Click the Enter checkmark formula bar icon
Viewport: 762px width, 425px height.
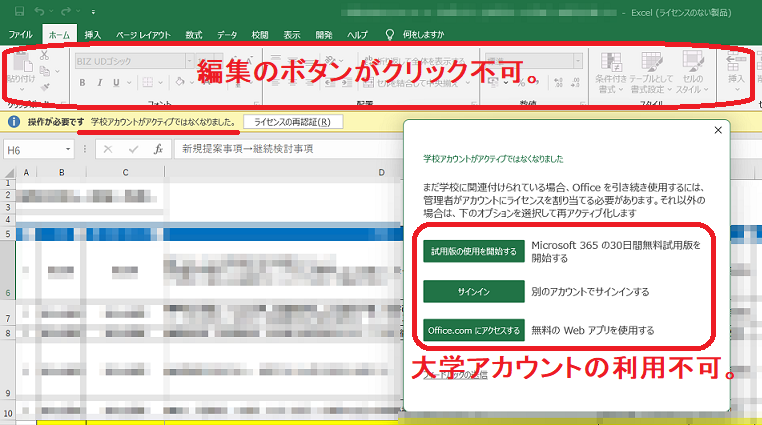[x=133, y=150]
